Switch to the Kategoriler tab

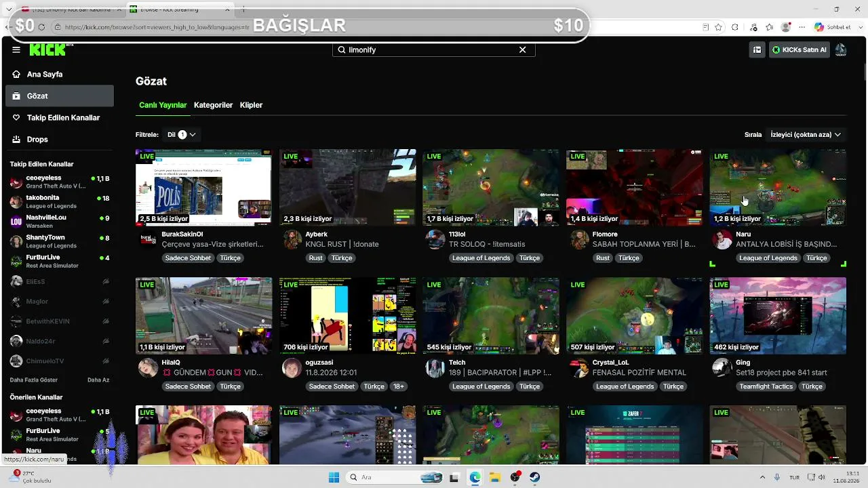pos(213,105)
